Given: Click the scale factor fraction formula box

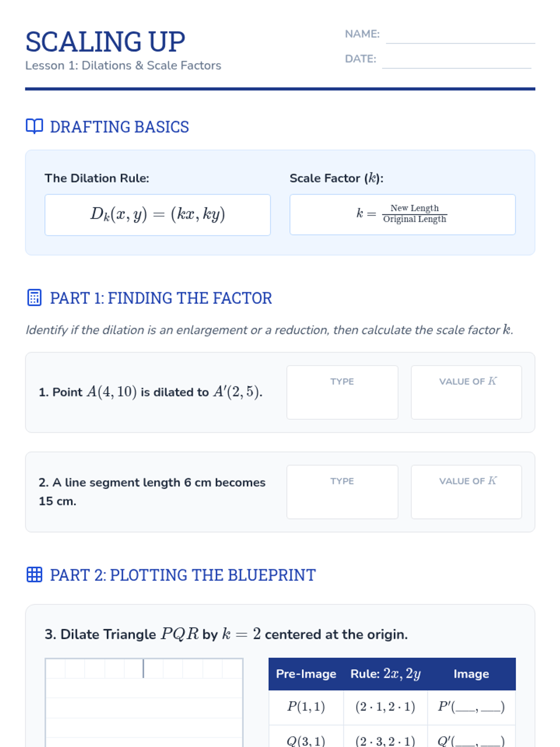Looking at the screenshot, I should tap(402, 214).
